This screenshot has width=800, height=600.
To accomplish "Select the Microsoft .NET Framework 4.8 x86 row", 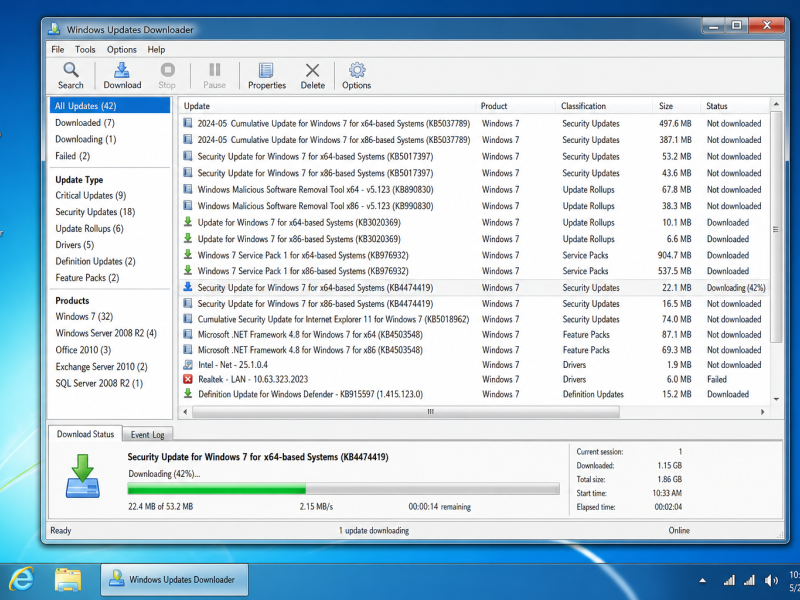I will [474, 350].
